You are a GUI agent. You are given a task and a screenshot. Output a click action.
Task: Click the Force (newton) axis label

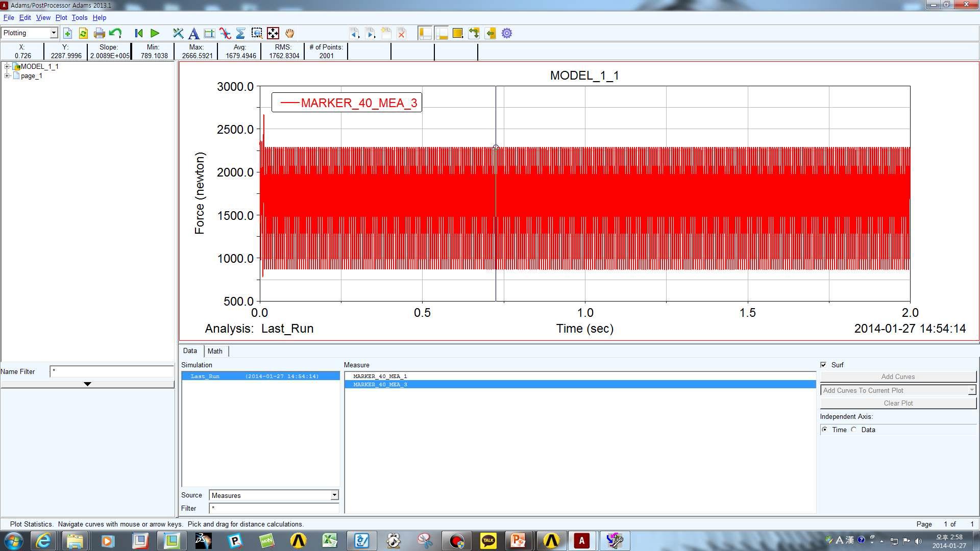click(200, 193)
